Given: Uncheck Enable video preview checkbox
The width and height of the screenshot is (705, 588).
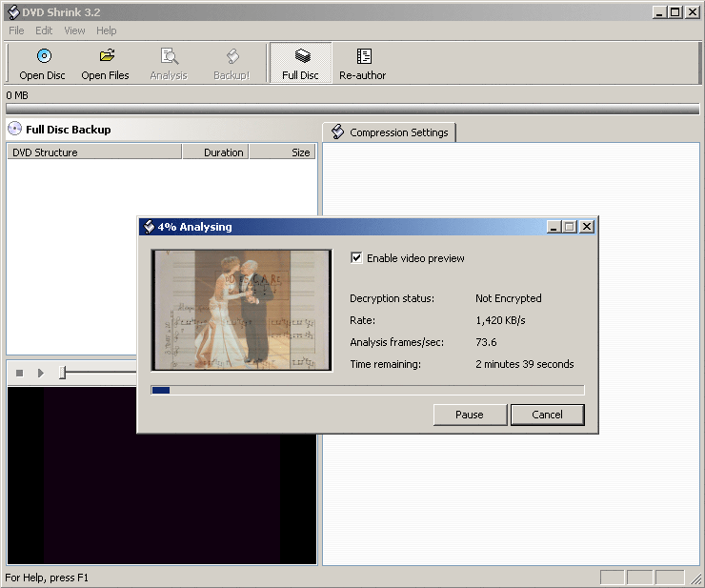Looking at the screenshot, I should click(356, 257).
